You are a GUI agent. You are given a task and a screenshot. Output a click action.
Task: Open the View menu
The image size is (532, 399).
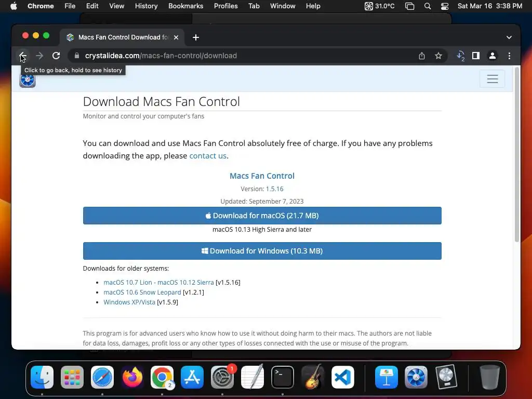[x=116, y=6]
